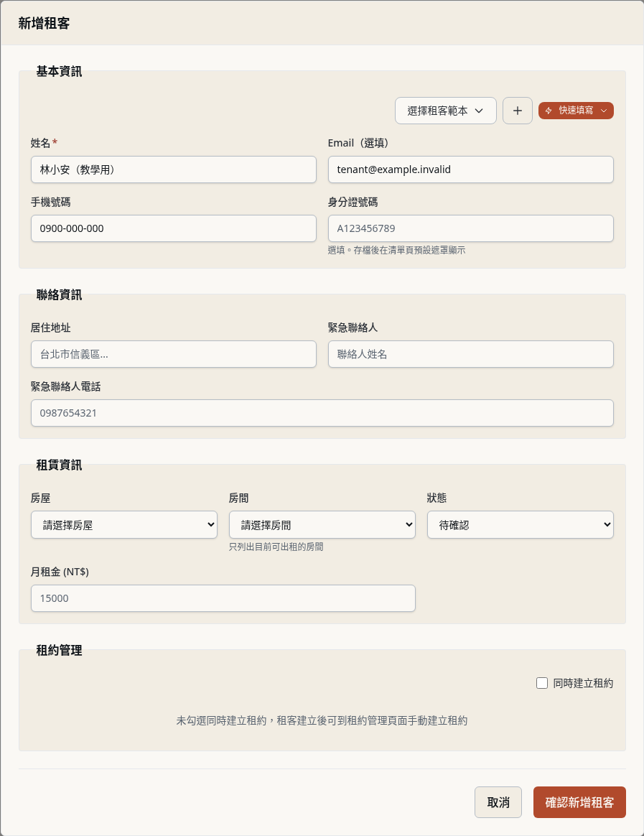The image size is (644, 836).
Task: Focus the Email field with tenant@example.invalid
Action: (471, 169)
